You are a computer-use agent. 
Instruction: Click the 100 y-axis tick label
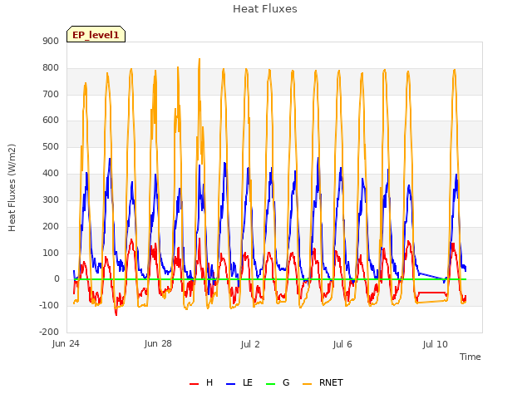click(x=51, y=253)
